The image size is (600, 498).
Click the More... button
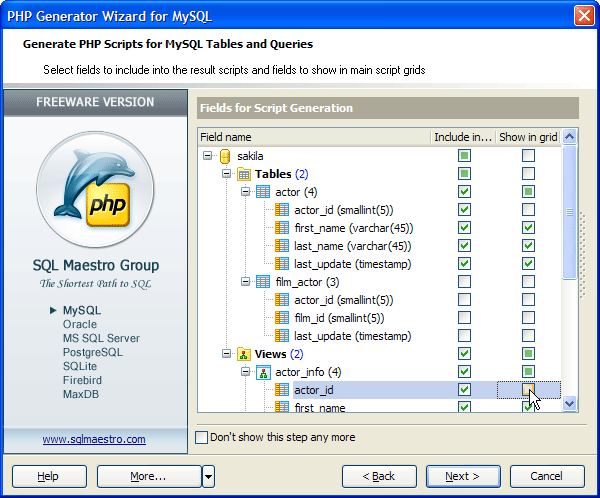click(x=149, y=477)
